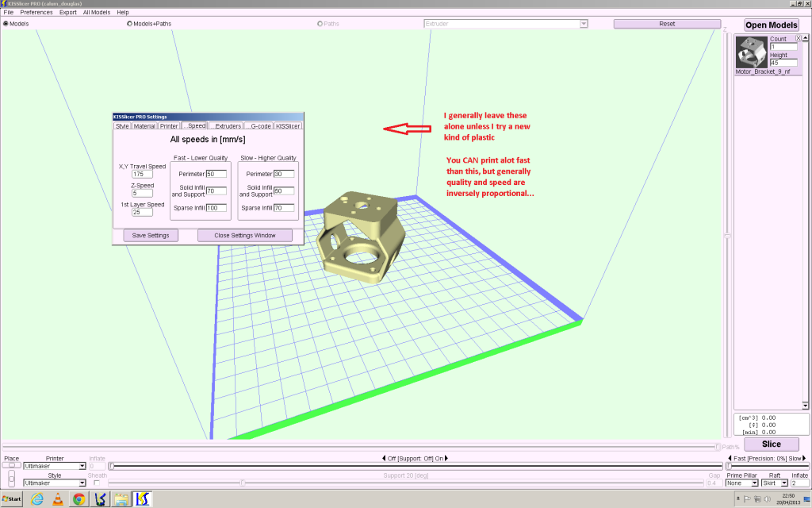Viewport: 812px width, 508px height.
Task: Select the Paths view radio button
Action: coord(320,23)
